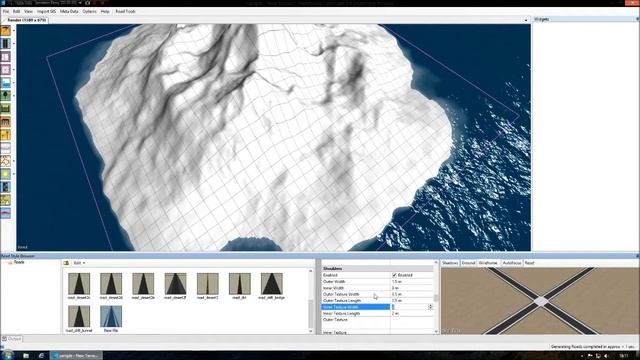This screenshot has width=640, height=360.
Task: Open the Edit dropdown in Road Style Browser
Action: point(79,263)
